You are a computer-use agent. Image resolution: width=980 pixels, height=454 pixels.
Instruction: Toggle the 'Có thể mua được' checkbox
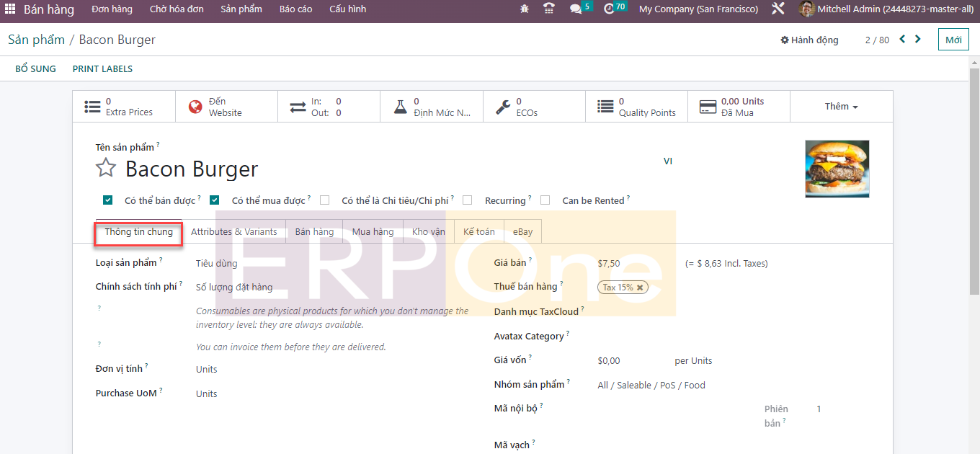point(215,200)
